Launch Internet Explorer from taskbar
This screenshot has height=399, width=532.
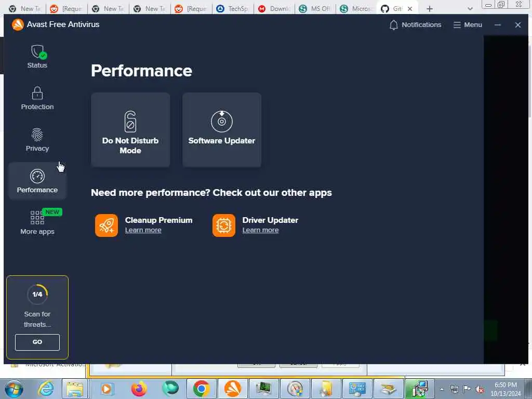[46, 389]
